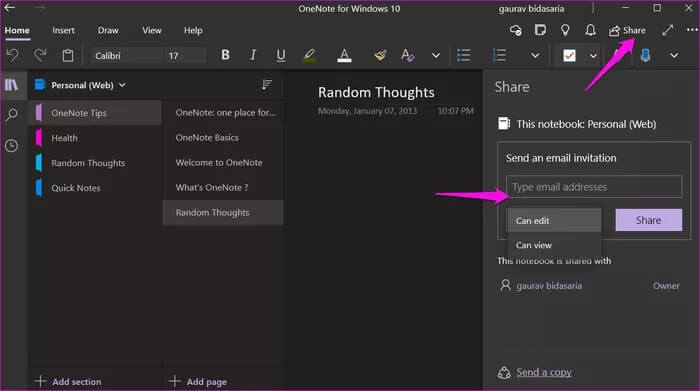Select the Random Thoughts page in list
The height and width of the screenshot is (391, 700).
coord(223,212)
